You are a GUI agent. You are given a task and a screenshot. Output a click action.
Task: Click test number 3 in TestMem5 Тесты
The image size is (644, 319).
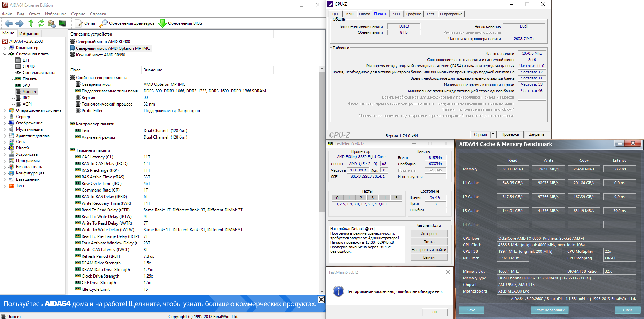[x=373, y=198]
